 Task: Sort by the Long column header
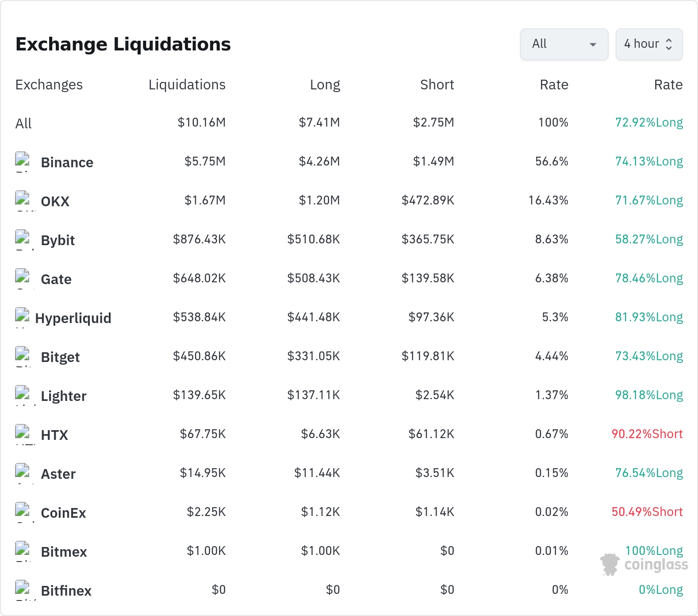click(325, 85)
